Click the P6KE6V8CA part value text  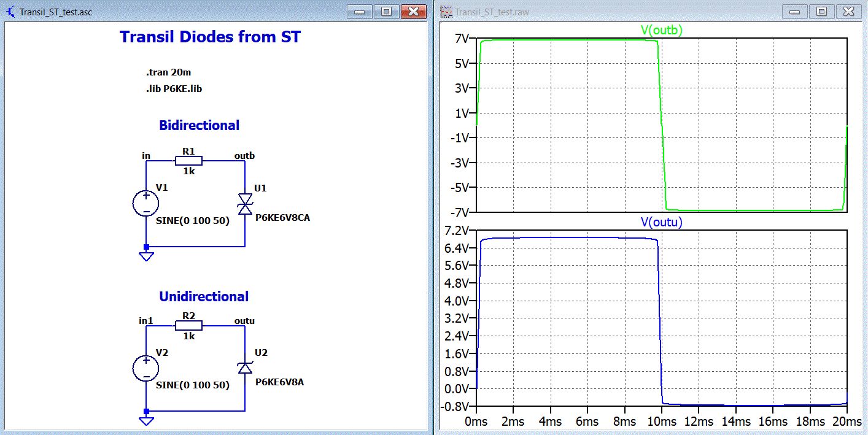282,217
